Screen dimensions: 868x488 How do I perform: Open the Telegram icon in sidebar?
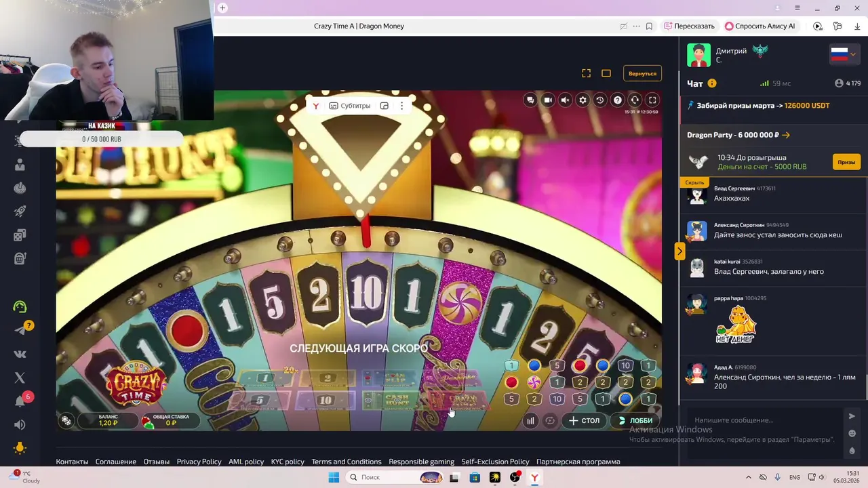pos(20,330)
